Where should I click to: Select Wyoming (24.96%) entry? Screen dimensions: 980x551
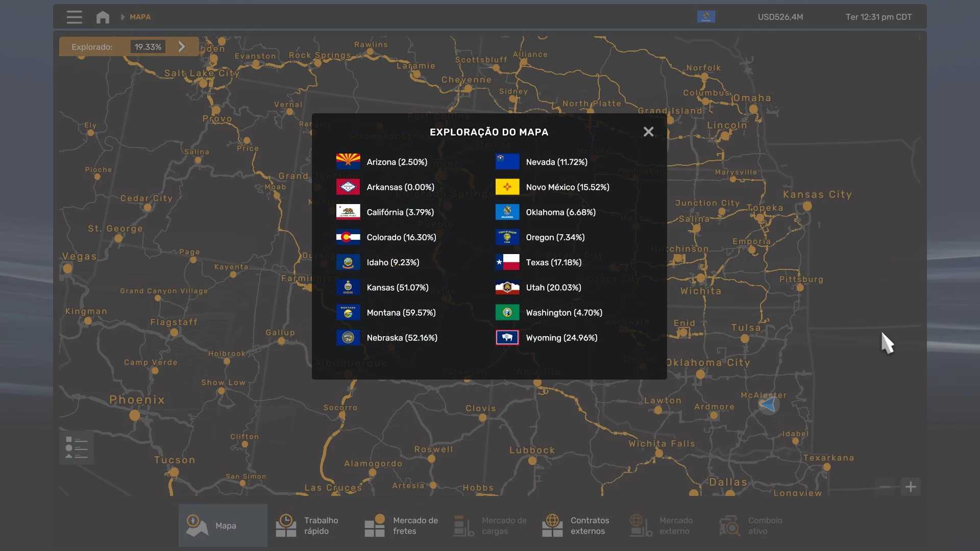[x=561, y=338]
